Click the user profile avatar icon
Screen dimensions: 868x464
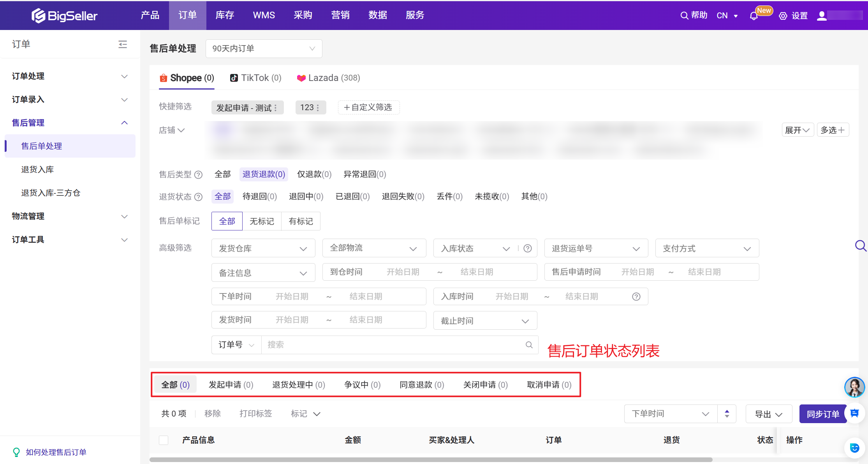pyautogui.click(x=822, y=16)
